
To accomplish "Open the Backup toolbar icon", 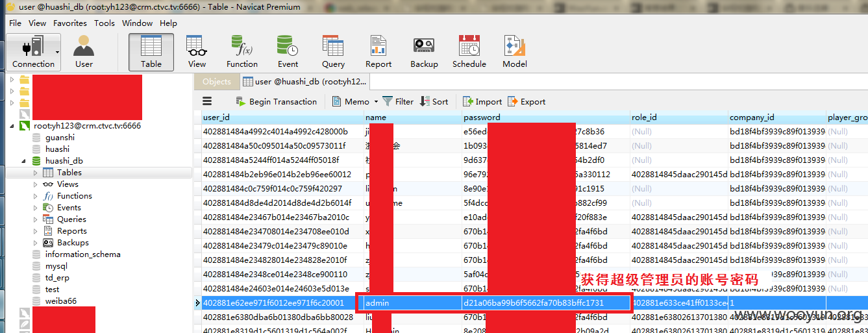I will tap(424, 52).
